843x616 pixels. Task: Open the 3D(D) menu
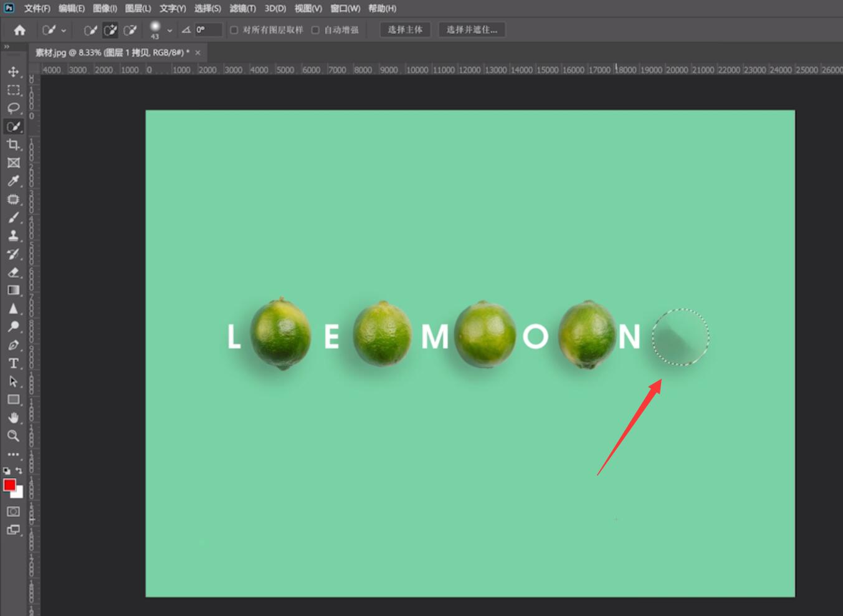tap(275, 8)
